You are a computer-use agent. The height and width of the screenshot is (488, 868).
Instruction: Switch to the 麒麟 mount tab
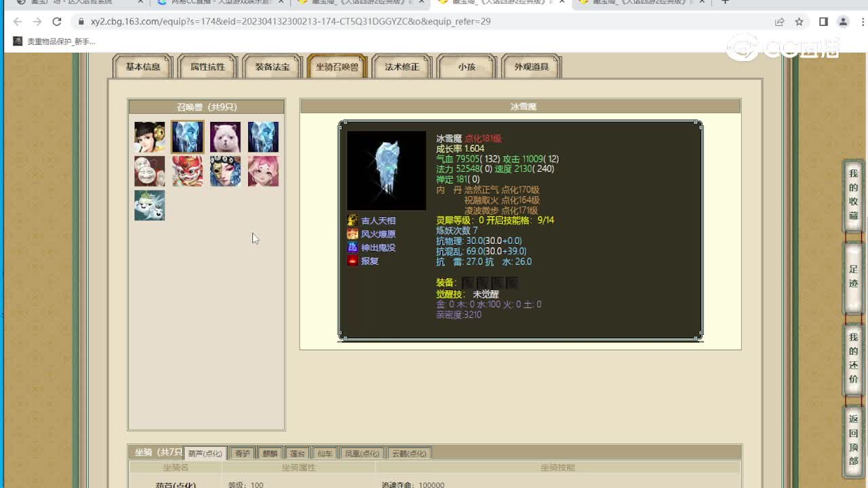[x=270, y=453]
